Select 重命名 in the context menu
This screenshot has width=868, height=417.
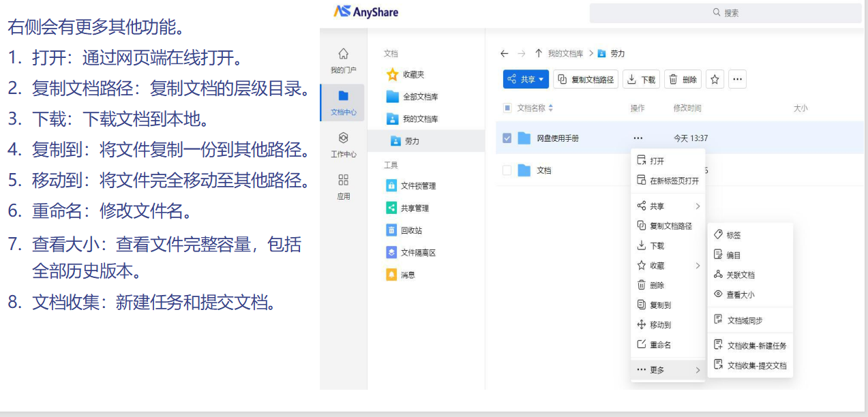tap(659, 345)
